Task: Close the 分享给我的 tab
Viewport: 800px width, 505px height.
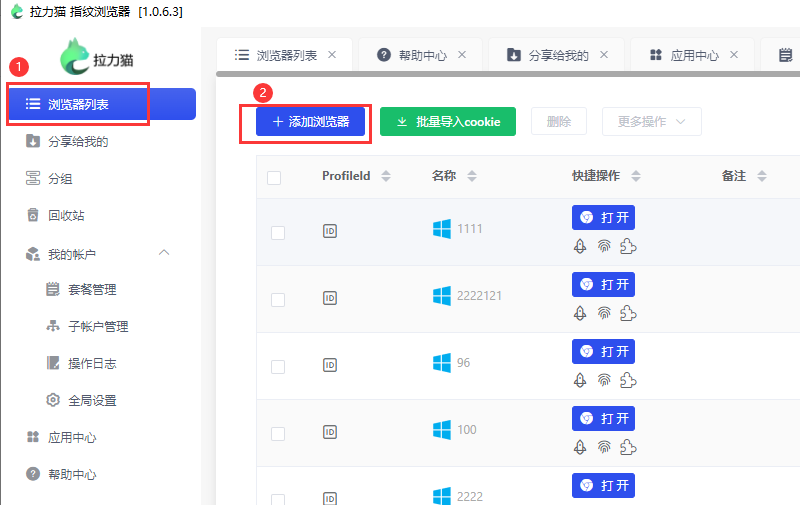Action: pyautogui.click(x=604, y=55)
